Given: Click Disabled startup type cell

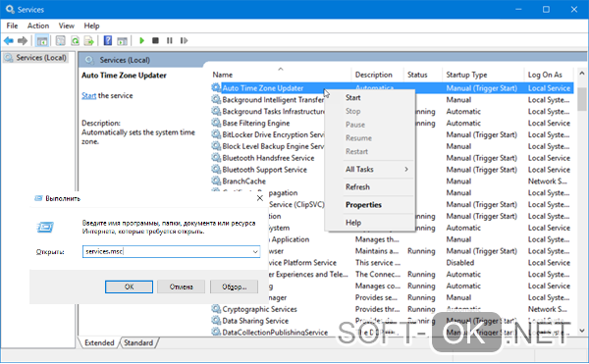Looking at the screenshot, I should click(x=459, y=262).
